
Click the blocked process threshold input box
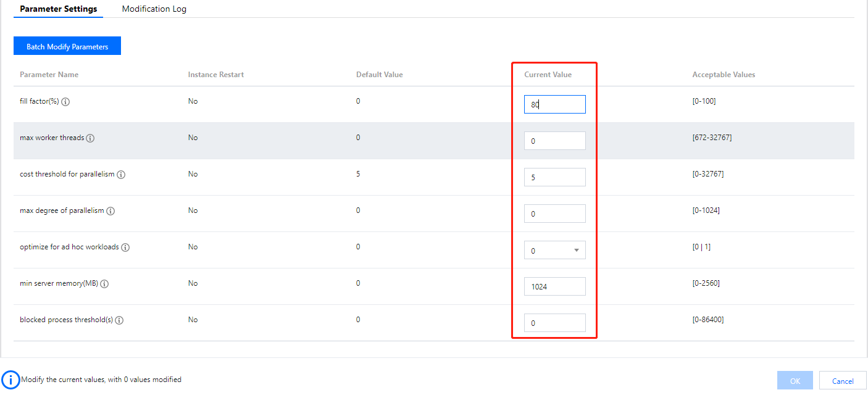554,323
